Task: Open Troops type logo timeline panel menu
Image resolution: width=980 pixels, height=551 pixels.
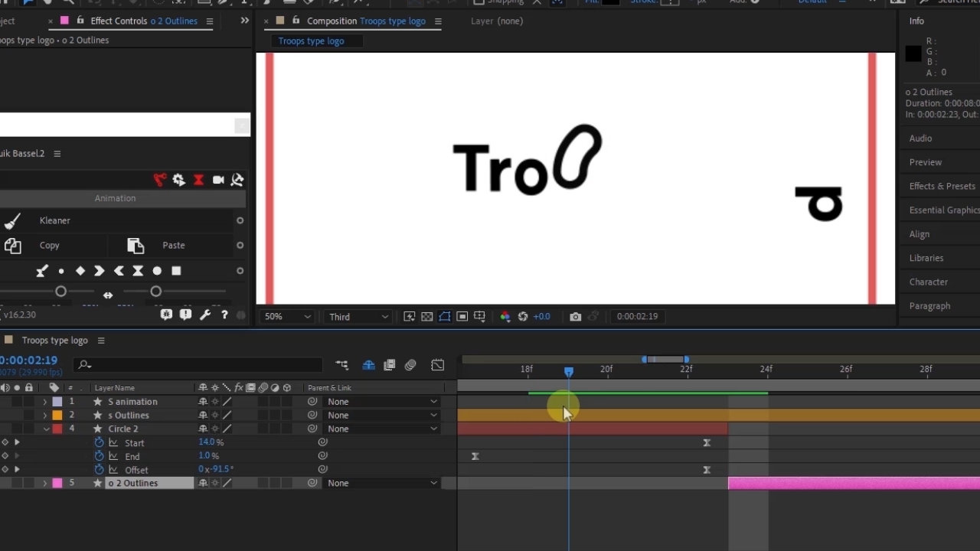Action: pyautogui.click(x=100, y=341)
